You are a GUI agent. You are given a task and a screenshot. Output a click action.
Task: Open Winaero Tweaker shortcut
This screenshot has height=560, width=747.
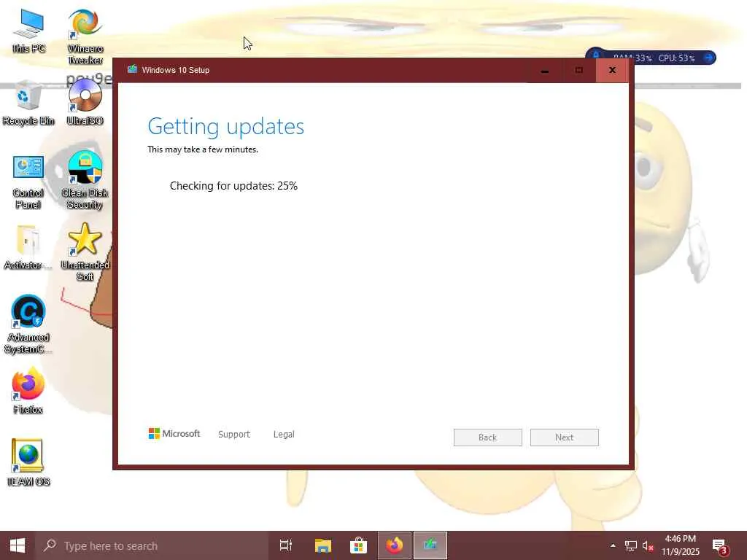coord(85,37)
